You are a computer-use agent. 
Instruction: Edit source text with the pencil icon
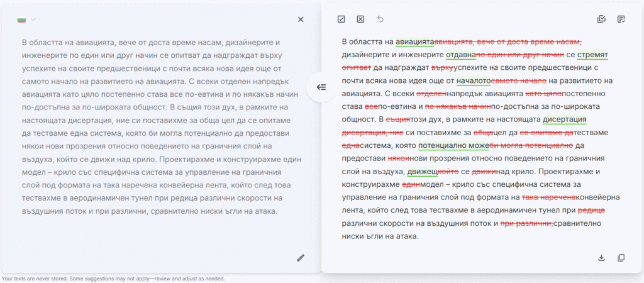(301, 257)
